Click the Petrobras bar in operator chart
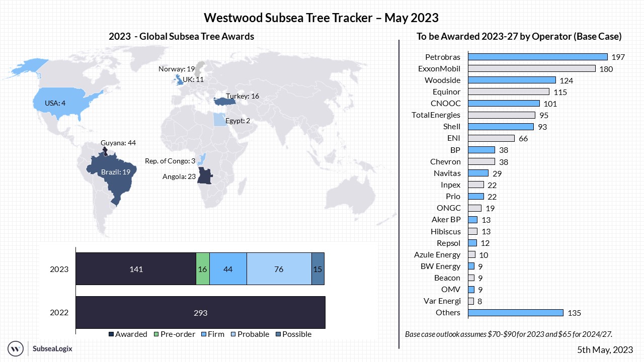This screenshot has width=644, height=362. [x=538, y=57]
